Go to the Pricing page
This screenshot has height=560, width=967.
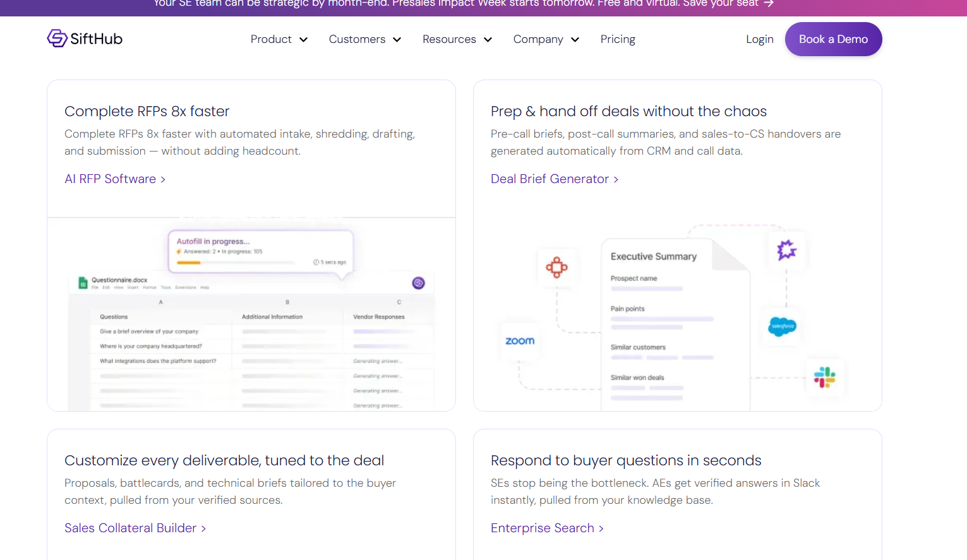[x=618, y=39]
